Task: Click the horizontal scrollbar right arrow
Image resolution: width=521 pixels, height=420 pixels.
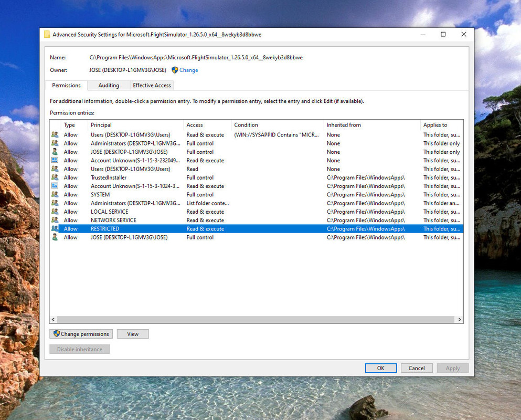Action: tap(460, 320)
